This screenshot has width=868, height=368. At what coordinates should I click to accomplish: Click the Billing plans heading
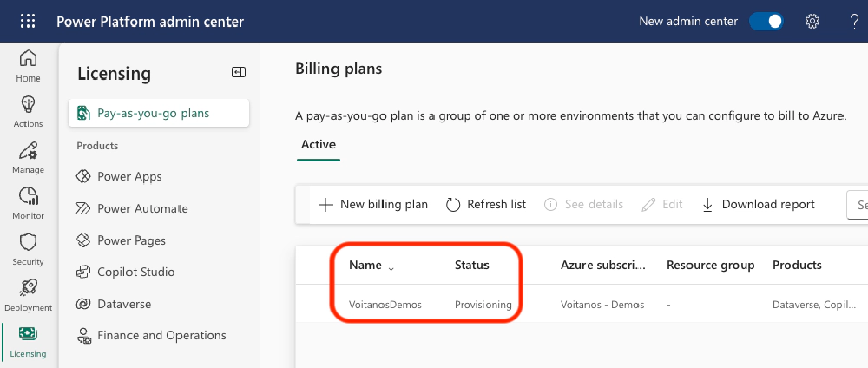(339, 69)
